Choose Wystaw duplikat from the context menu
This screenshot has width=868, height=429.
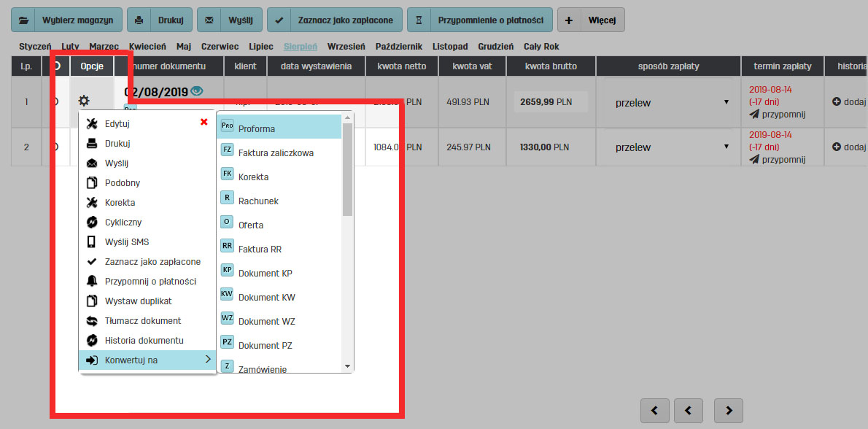click(138, 301)
